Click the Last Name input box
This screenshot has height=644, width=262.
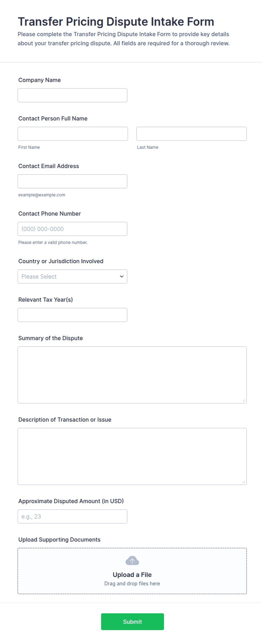(192, 134)
